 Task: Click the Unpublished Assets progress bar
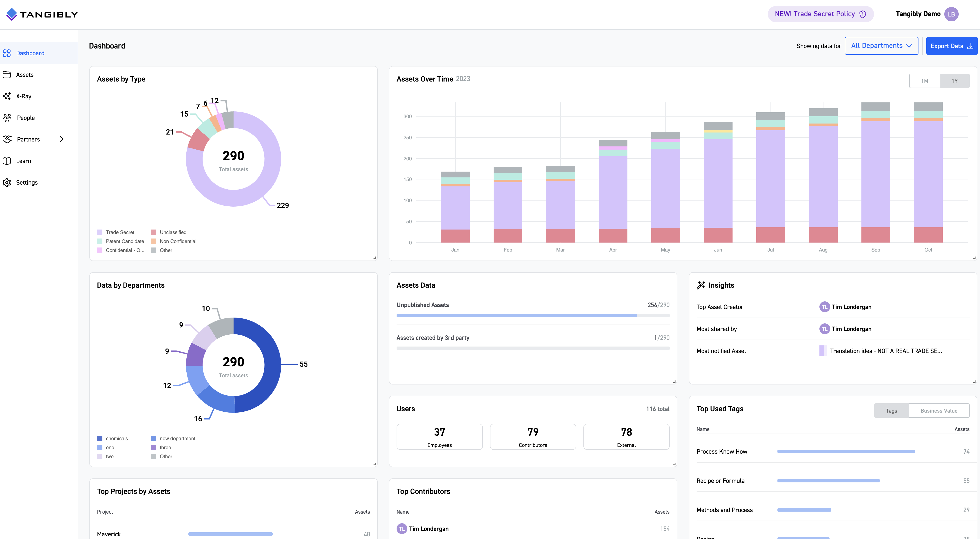[x=533, y=316]
